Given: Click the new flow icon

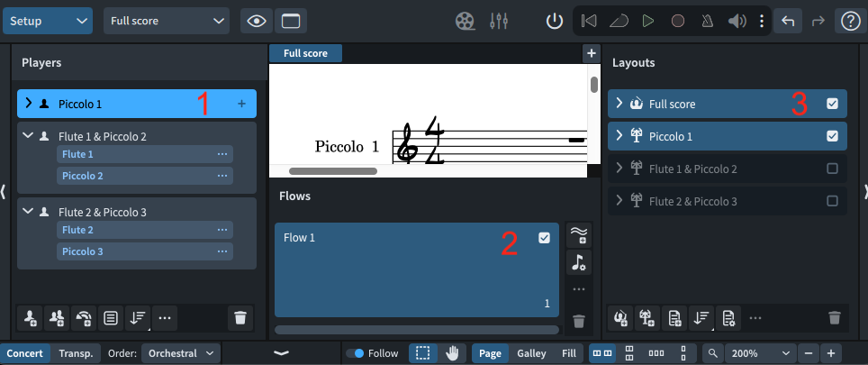Looking at the screenshot, I should [579, 235].
